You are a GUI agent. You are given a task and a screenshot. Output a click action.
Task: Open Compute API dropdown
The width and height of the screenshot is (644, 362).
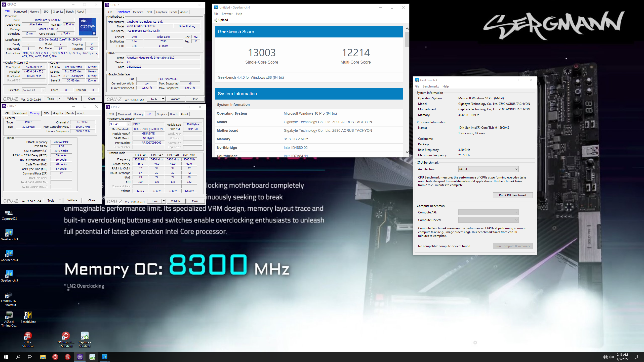point(488,212)
